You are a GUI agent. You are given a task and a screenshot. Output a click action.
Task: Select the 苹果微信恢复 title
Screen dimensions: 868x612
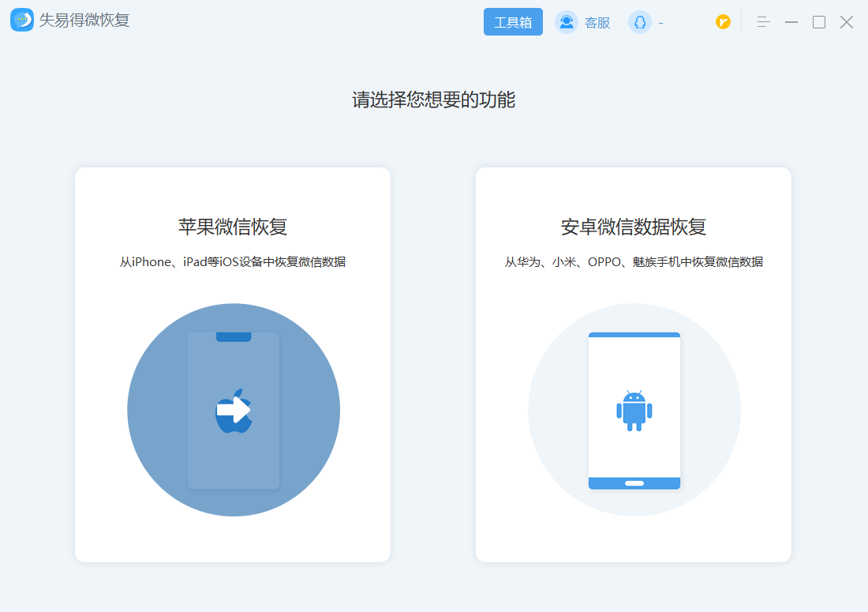[233, 227]
